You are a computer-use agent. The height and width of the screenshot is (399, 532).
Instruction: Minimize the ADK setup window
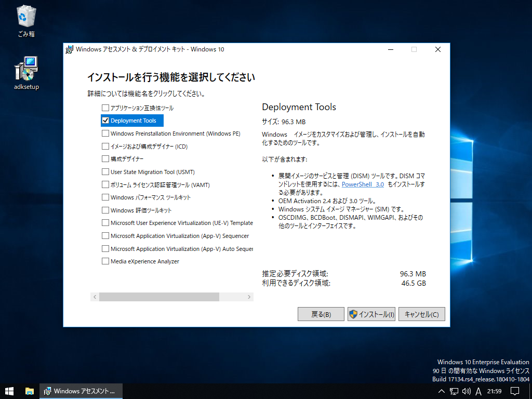coord(391,49)
